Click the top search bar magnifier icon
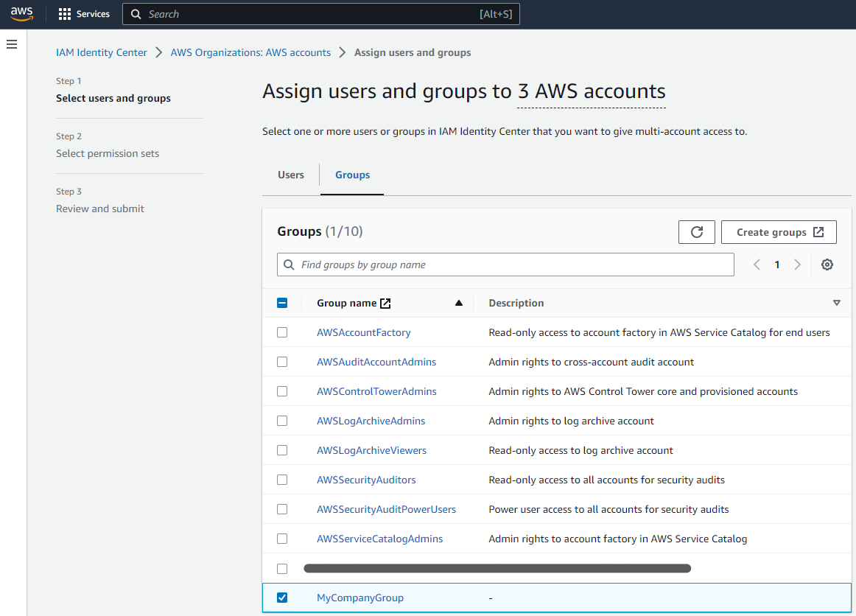The height and width of the screenshot is (616, 856). [136, 14]
